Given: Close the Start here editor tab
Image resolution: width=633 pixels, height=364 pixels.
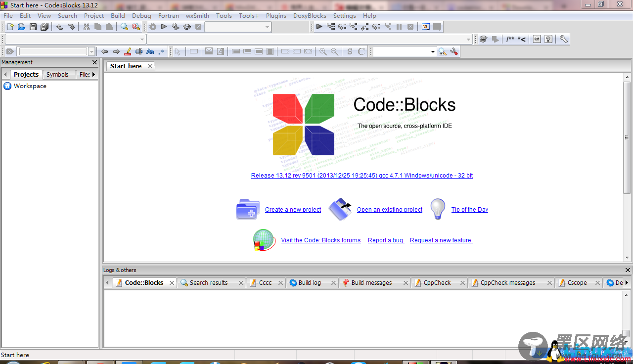Looking at the screenshot, I should pos(150,66).
